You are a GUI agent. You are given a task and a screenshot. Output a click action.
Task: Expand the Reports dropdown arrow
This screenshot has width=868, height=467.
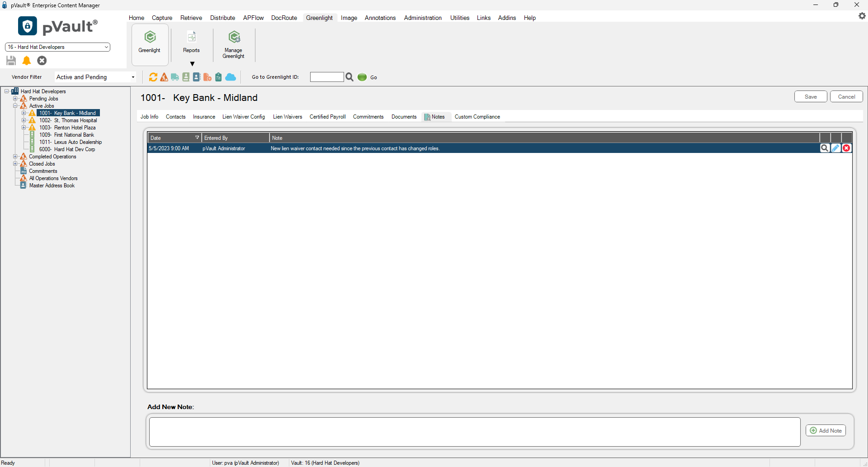(x=192, y=64)
